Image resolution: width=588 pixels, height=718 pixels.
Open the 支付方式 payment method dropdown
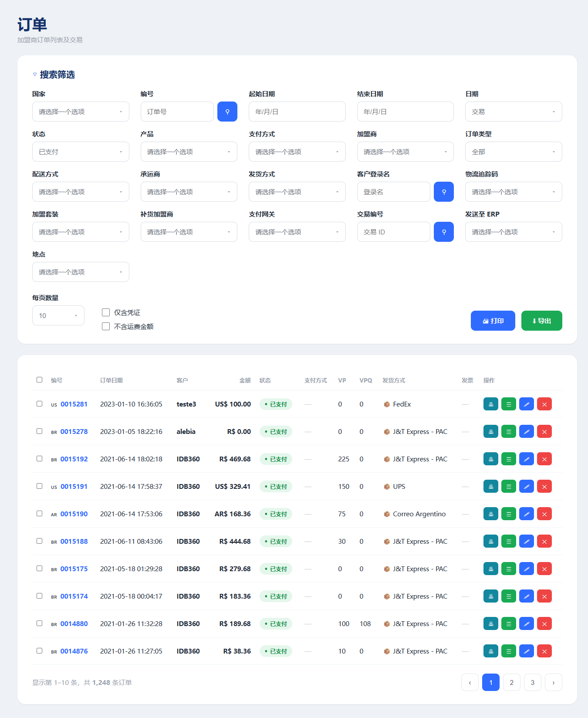click(x=297, y=152)
